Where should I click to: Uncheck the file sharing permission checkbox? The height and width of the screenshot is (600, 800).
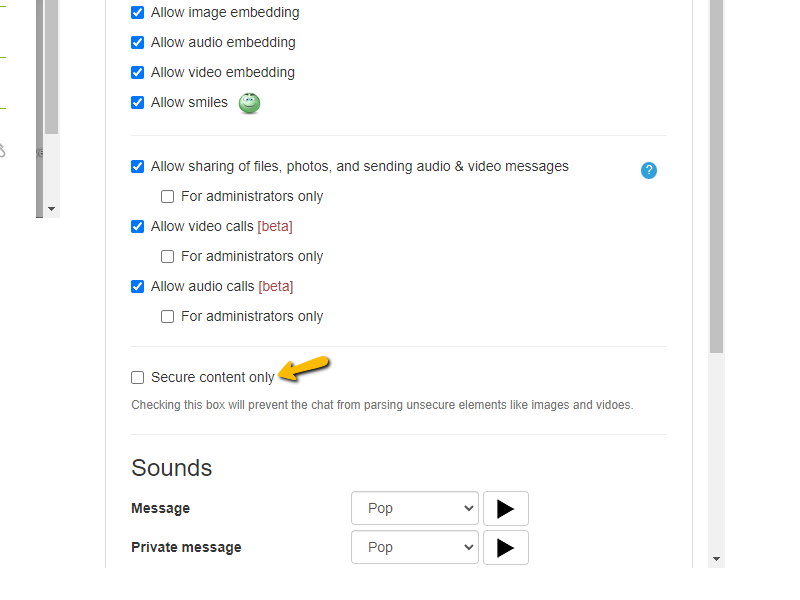pos(137,166)
